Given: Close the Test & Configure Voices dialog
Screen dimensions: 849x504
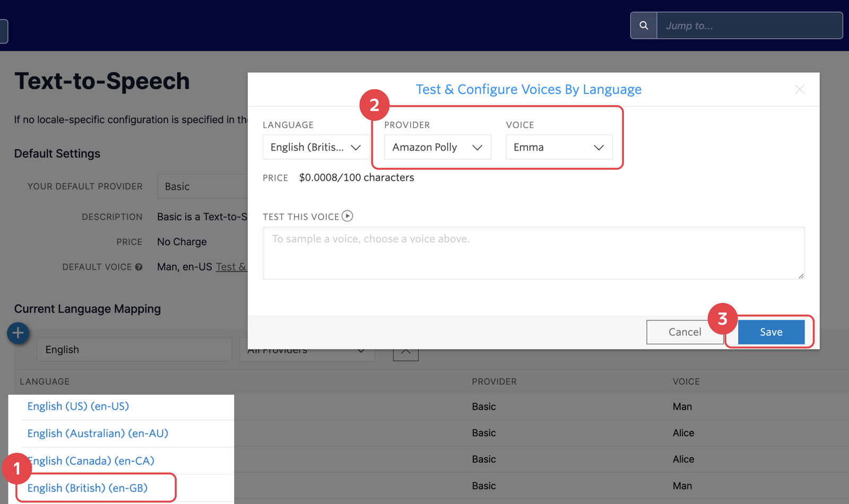Looking at the screenshot, I should 799,89.
